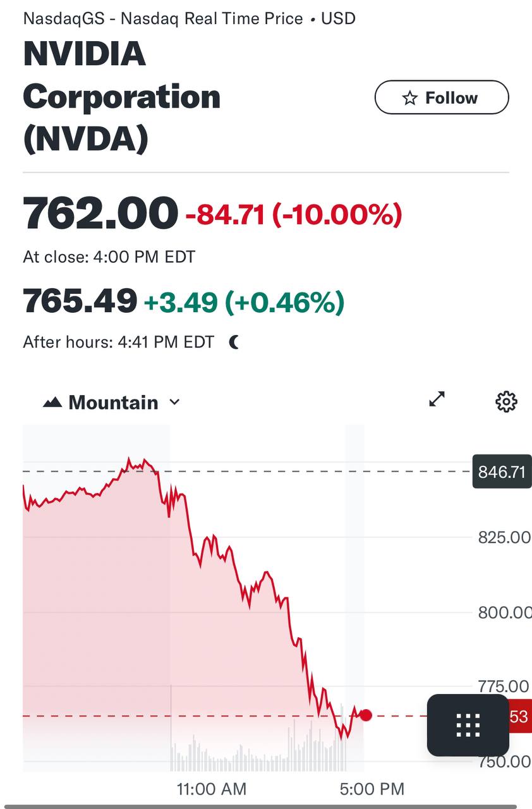Open the Mountain chart style selector
Viewport: 532px width, 809px height.
[112, 403]
